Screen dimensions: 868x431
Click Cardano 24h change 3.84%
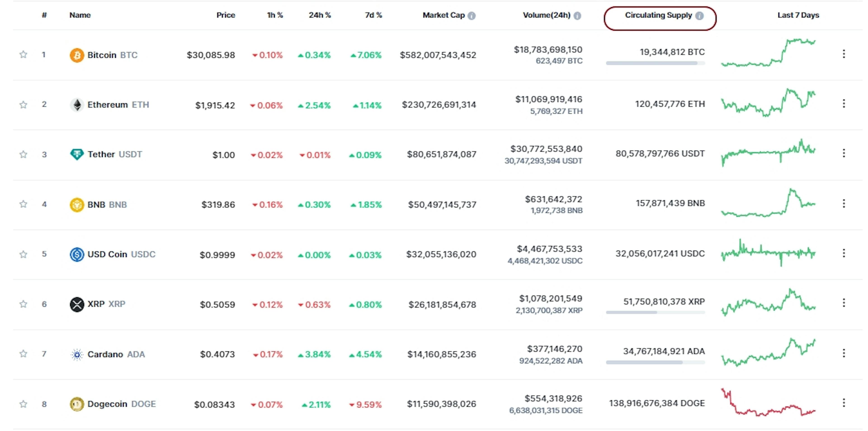[x=314, y=354]
